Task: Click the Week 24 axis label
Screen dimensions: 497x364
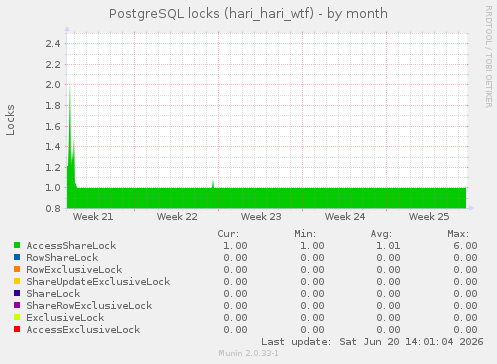Action: [x=345, y=217]
